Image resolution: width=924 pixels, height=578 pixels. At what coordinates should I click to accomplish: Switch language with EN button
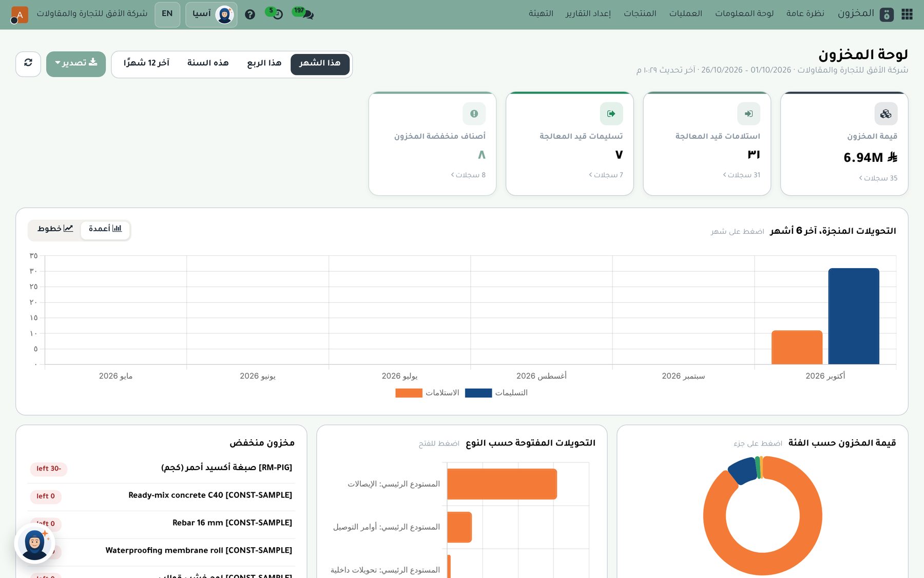(x=167, y=14)
